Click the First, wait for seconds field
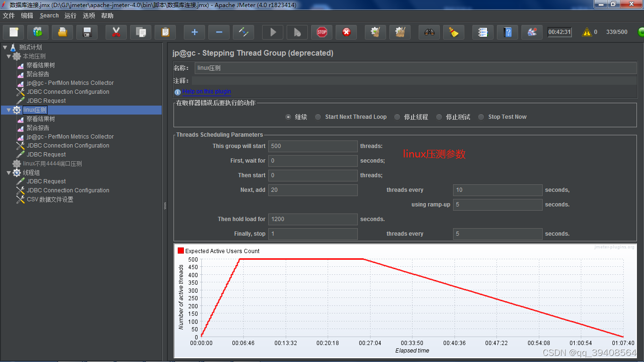Screen dimensions: 644x362 coord(313,161)
